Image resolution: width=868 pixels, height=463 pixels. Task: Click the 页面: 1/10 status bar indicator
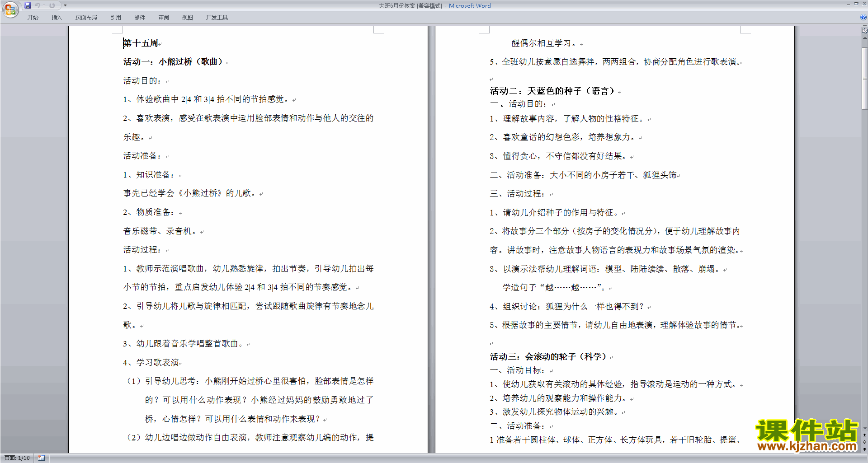point(17,458)
